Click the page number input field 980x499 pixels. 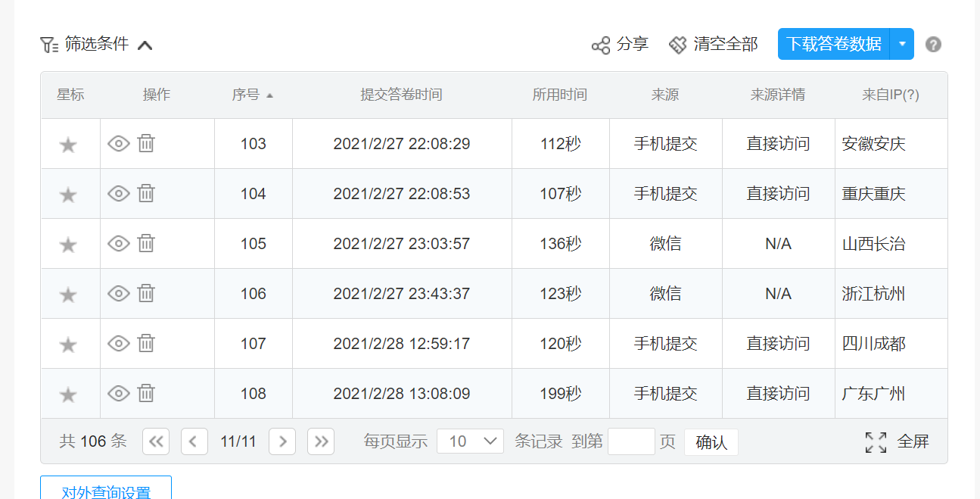point(631,441)
